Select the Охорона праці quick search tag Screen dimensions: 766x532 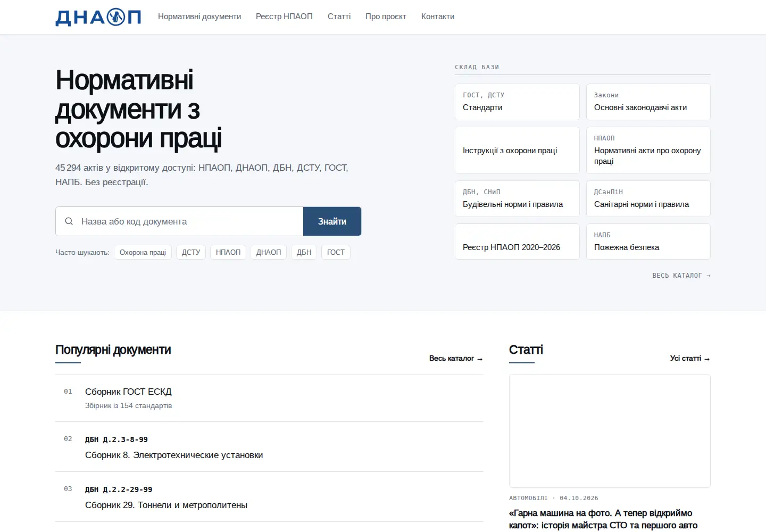[x=143, y=252]
